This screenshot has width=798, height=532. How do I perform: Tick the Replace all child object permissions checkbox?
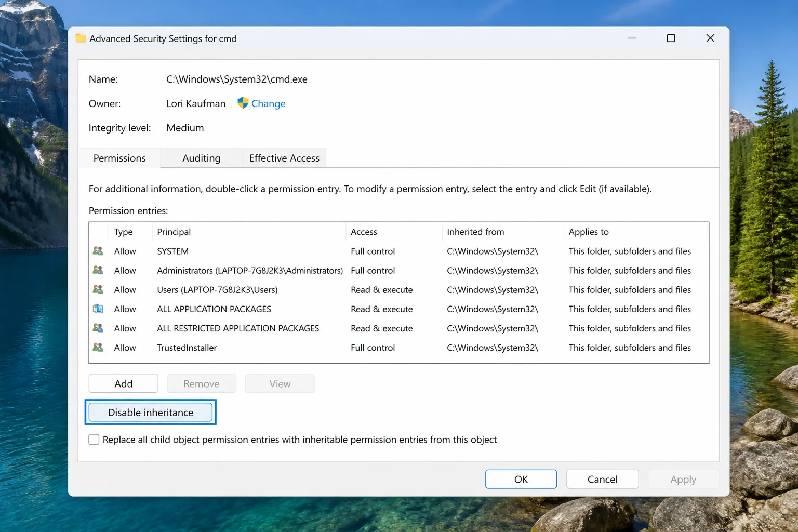(x=94, y=440)
